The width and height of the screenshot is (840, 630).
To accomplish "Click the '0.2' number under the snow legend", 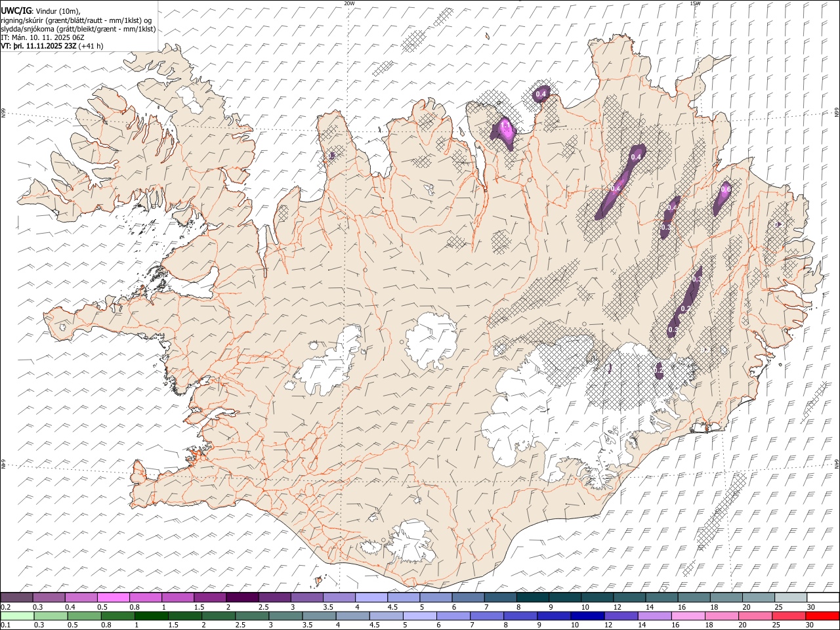I will [x=5, y=607].
